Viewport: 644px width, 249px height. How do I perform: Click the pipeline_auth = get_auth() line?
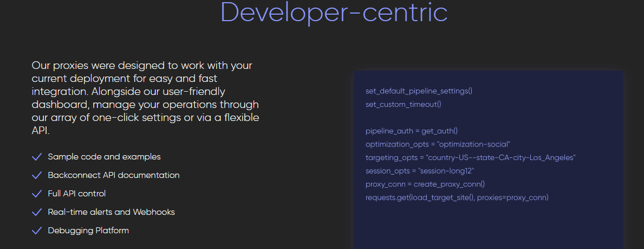pos(412,131)
